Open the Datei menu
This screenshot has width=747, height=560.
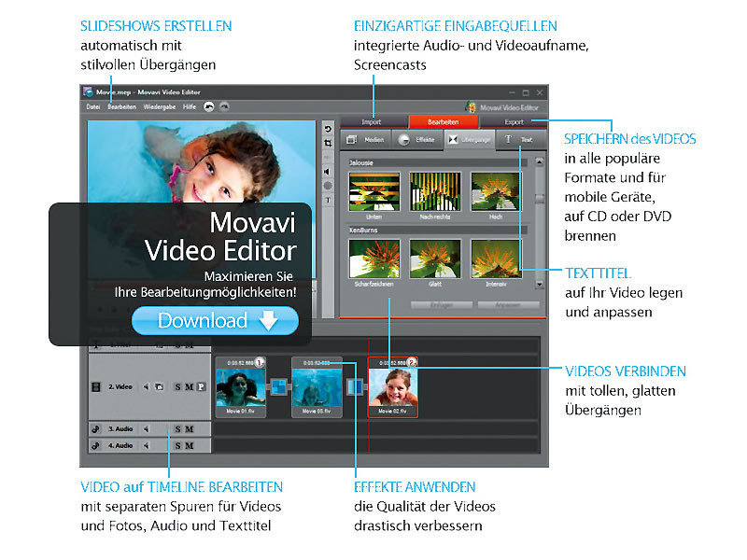point(92,106)
